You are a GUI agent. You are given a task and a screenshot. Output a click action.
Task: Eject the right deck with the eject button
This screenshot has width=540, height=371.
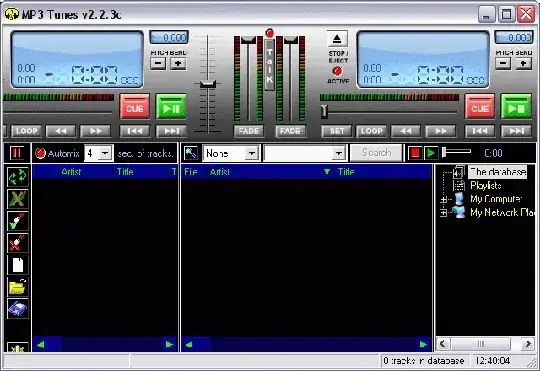(x=337, y=39)
